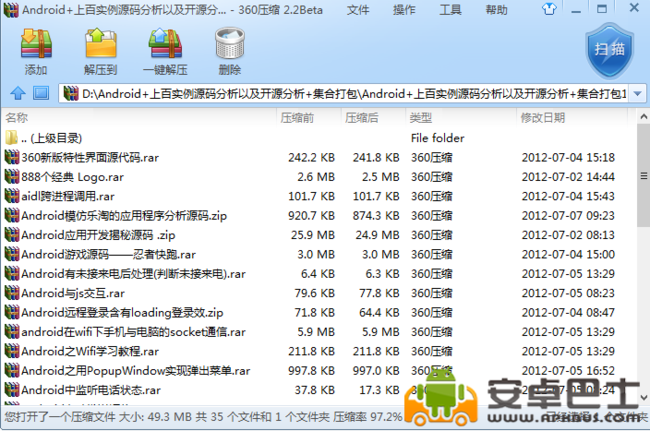The height and width of the screenshot is (431, 650).
Task: Click the archive icon of 888个经典 Logo.rar
Action: 12,177
